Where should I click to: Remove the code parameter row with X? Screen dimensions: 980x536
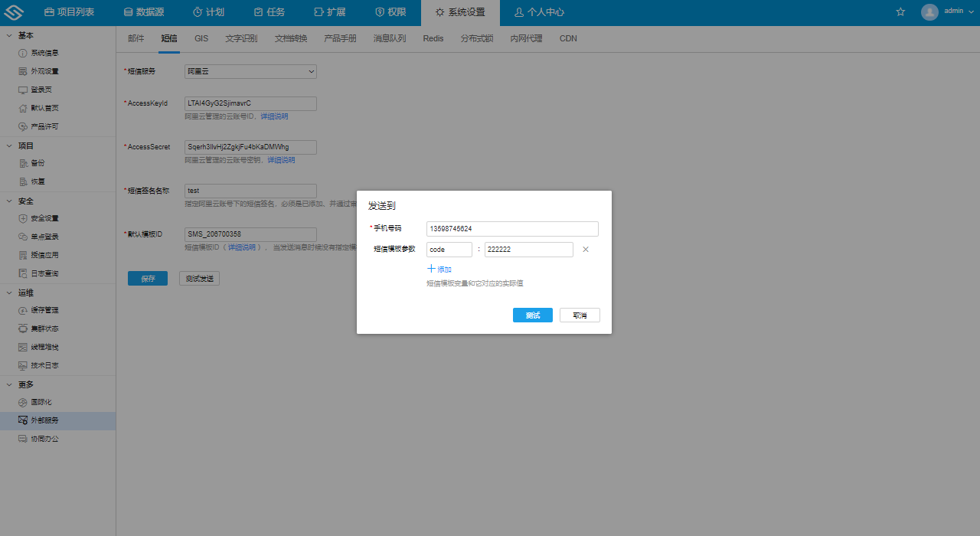[x=586, y=250]
